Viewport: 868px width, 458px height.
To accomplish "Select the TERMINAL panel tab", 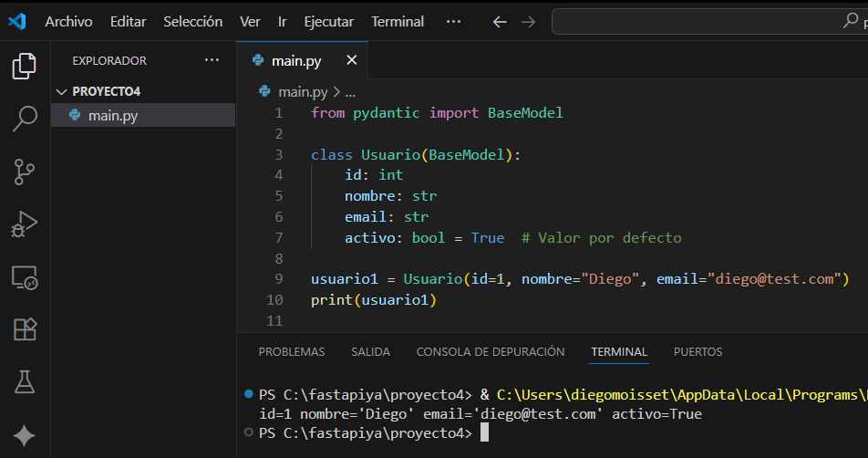I will coord(619,351).
